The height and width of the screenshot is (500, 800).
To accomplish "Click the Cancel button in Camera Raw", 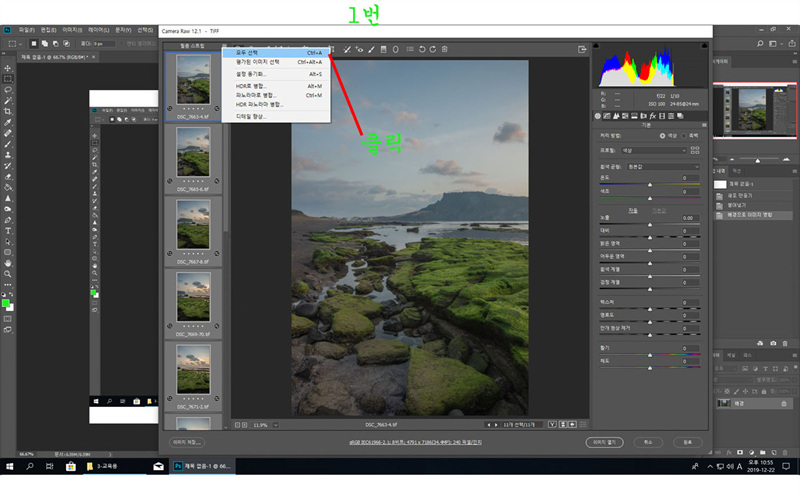I will pyautogui.click(x=648, y=442).
